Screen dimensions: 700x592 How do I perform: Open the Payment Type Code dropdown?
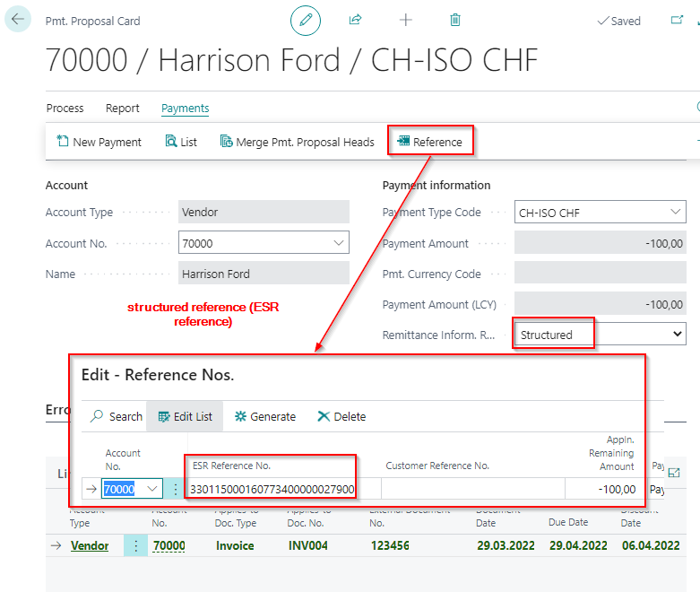tap(675, 213)
